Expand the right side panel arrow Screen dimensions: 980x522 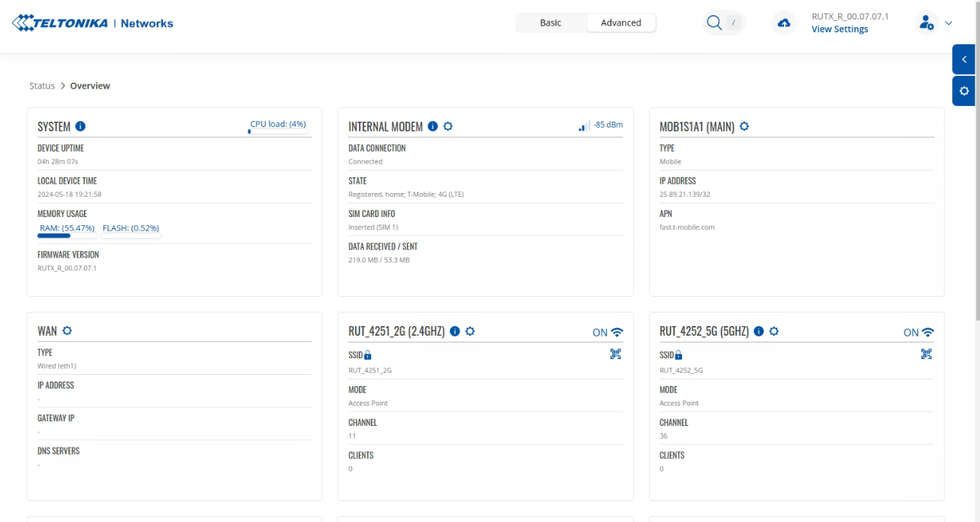pos(964,59)
